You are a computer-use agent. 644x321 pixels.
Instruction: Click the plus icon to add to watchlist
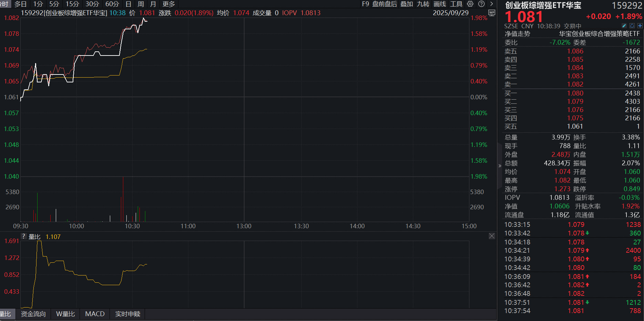(x=640, y=26)
